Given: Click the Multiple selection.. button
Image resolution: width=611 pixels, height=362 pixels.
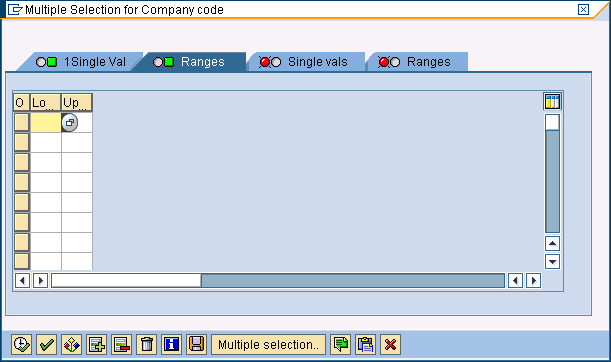Looking at the screenshot, I should click(x=268, y=344).
